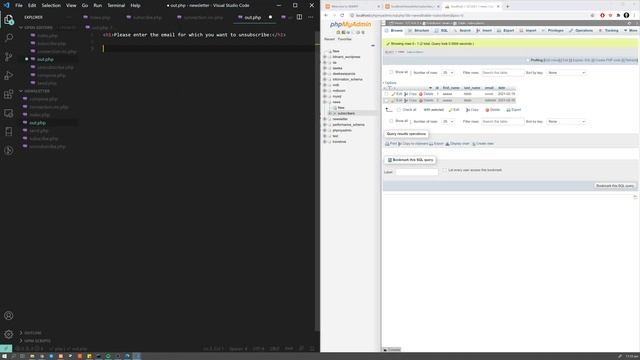The width and height of the screenshot is (640, 360).
Task: Open the Structure tab in phpMyAdmin
Action: [419, 31]
